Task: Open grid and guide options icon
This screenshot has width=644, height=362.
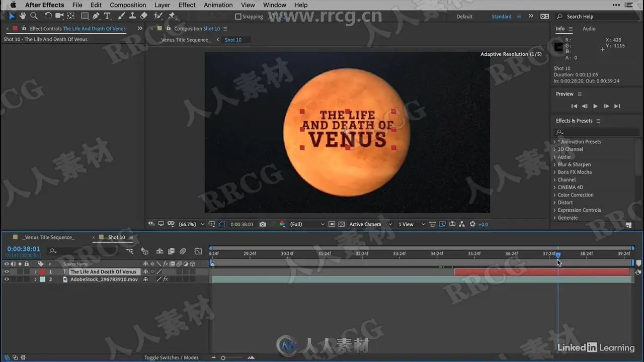Action: (x=212, y=224)
